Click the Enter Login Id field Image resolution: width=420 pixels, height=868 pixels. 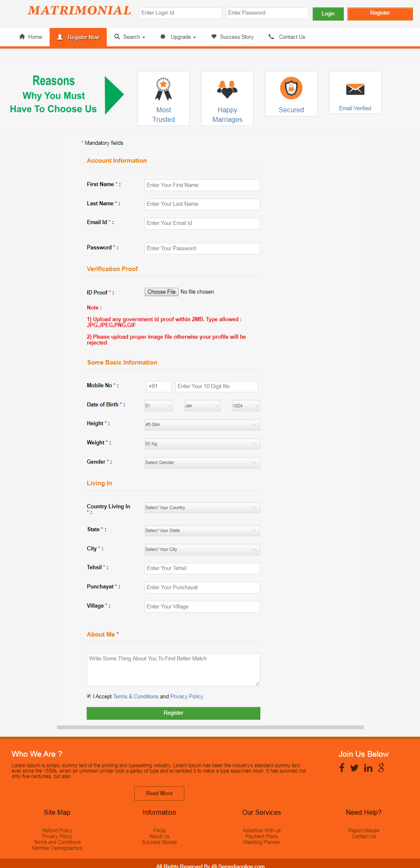pos(181,13)
